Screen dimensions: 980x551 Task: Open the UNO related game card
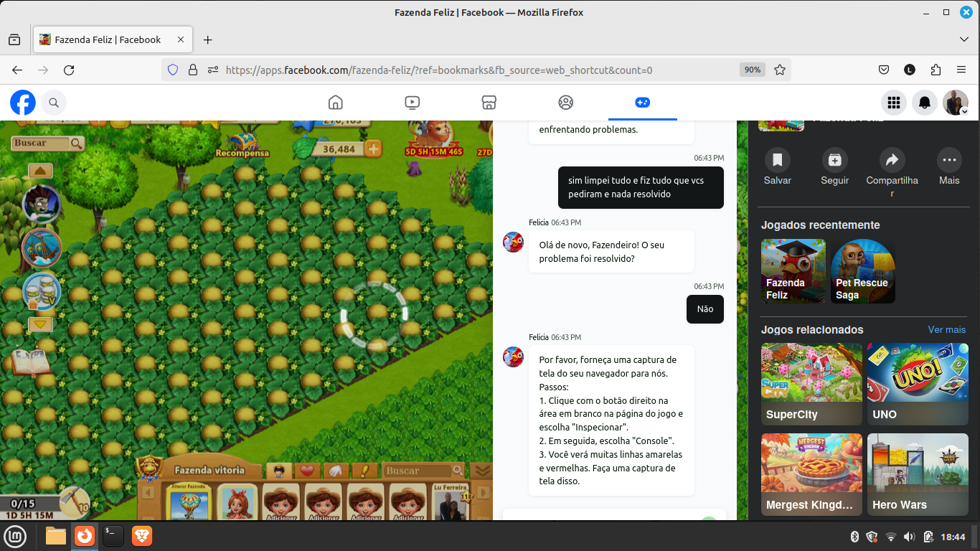(918, 384)
